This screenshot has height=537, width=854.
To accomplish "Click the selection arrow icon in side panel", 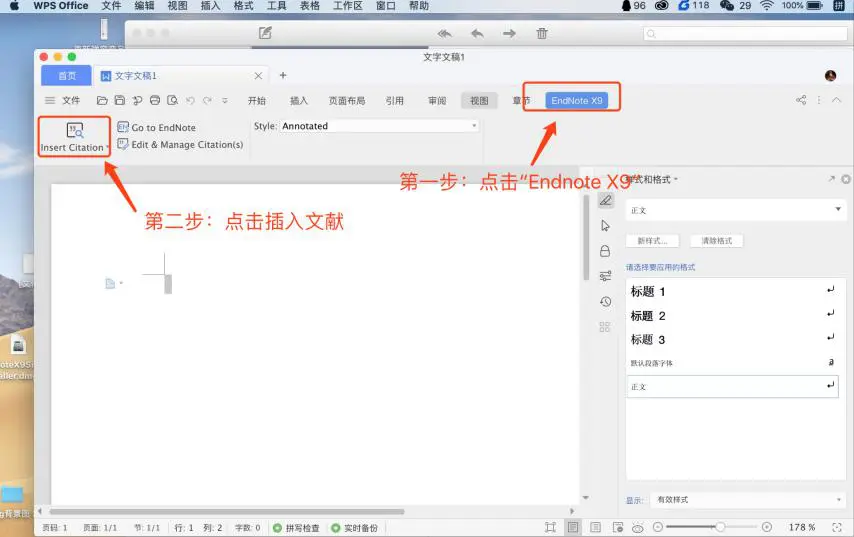I will pyautogui.click(x=605, y=225).
